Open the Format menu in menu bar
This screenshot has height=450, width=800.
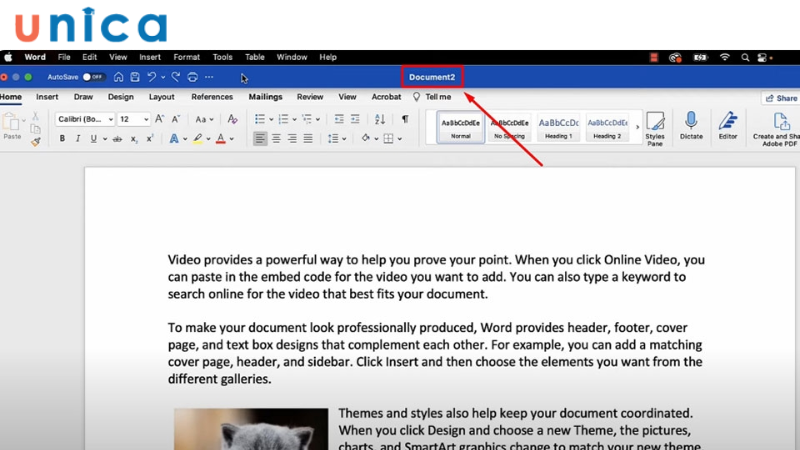(186, 57)
